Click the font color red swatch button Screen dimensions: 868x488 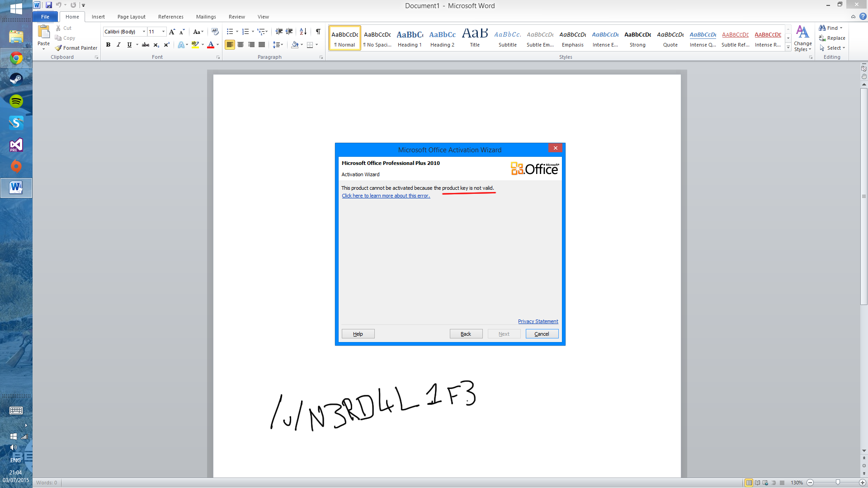point(210,45)
